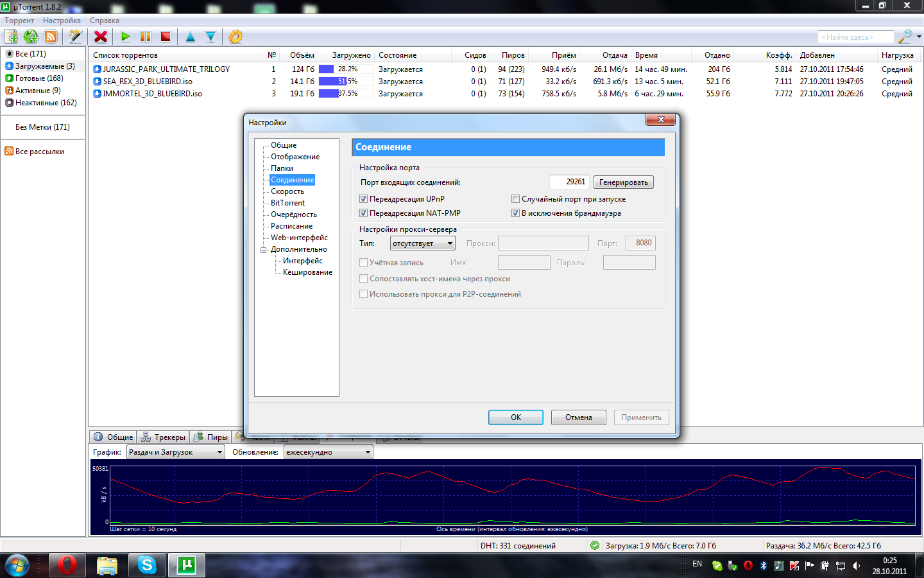Toggle the NAT-PMP port mapping checkbox
The image size is (924, 578).
click(x=363, y=213)
